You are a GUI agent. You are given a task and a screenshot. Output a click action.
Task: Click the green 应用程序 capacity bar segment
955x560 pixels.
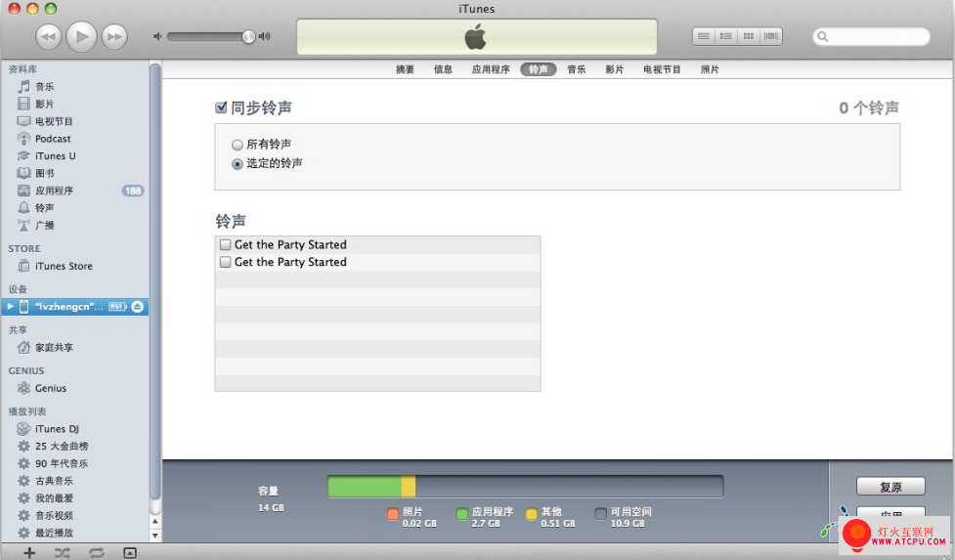pyautogui.click(x=365, y=487)
